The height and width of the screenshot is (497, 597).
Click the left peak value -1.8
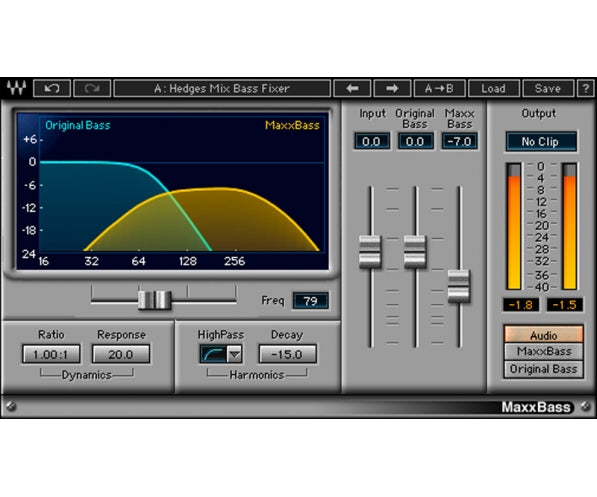coord(520,305)
